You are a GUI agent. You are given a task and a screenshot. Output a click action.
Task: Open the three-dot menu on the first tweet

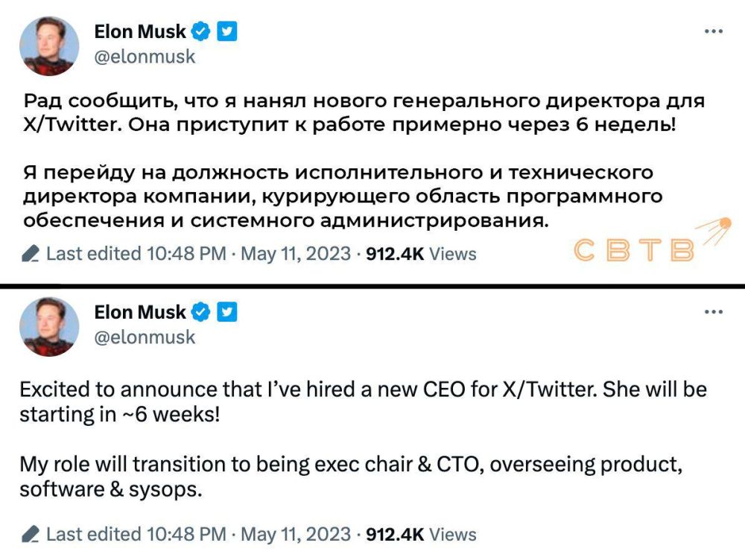click(x=714, y=30)
